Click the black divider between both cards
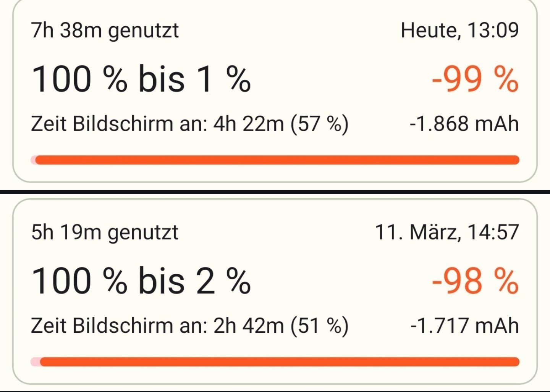This screenshot has height=392, width=550. [x=275, y=192]
